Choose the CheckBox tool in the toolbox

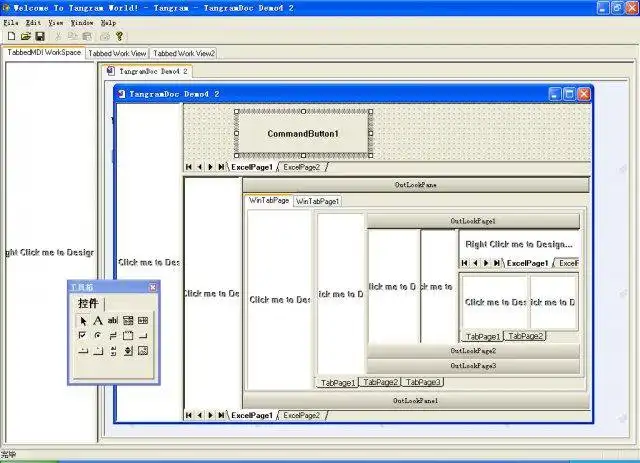click(x=82, y=336)
